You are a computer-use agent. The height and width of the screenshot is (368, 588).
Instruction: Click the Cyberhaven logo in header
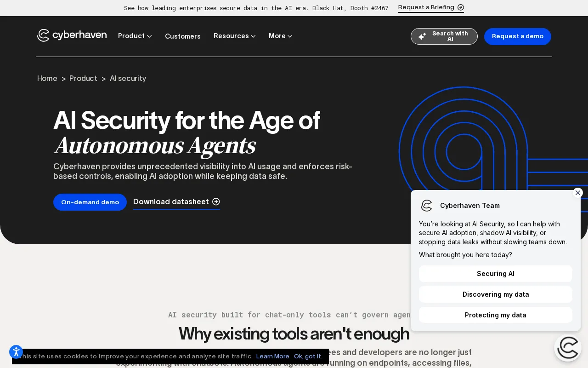72,35
